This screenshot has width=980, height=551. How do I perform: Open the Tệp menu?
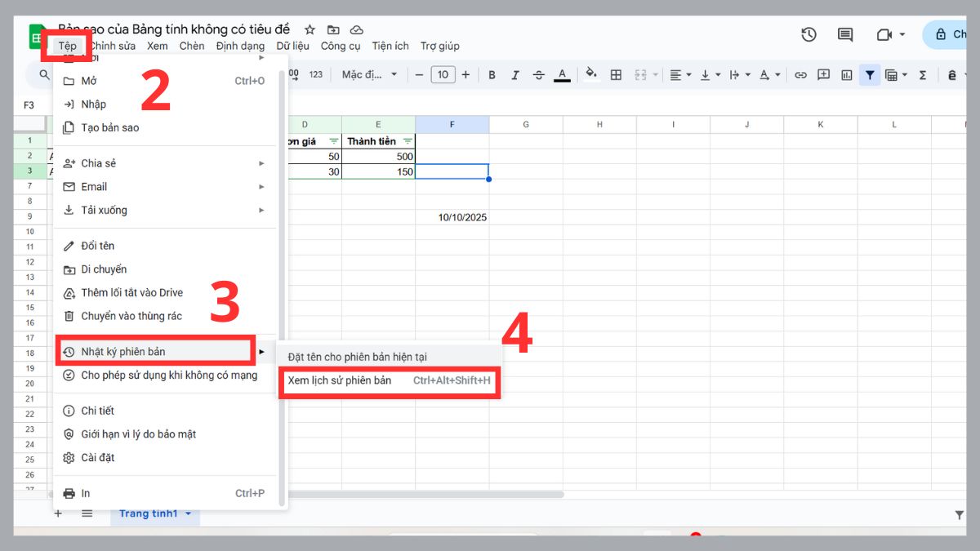click(x=67, y=46)
